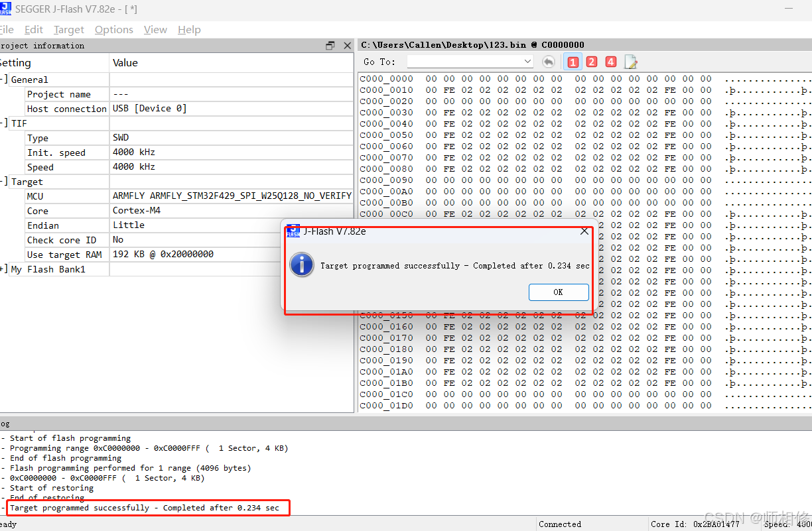The height and width of the screenshot is (531, 812).
Task: Open the Target menu
Action: coord(69,30)
